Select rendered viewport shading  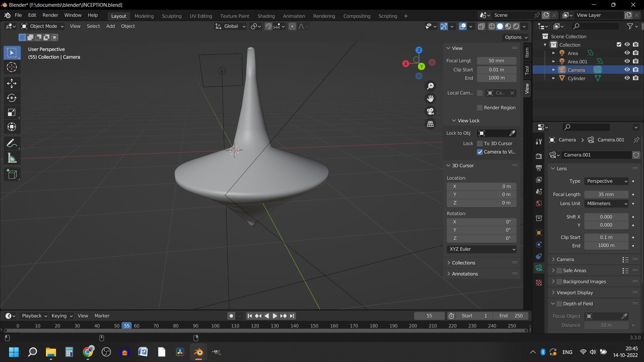pos(516,26)
